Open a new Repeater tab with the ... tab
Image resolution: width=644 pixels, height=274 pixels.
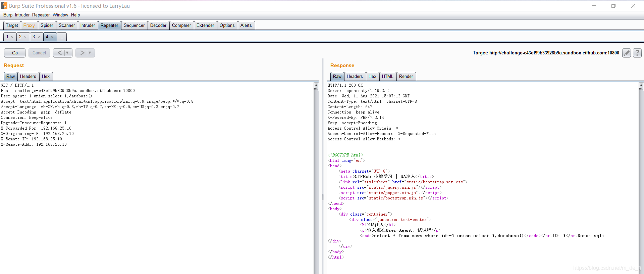(x=61, y=37)
